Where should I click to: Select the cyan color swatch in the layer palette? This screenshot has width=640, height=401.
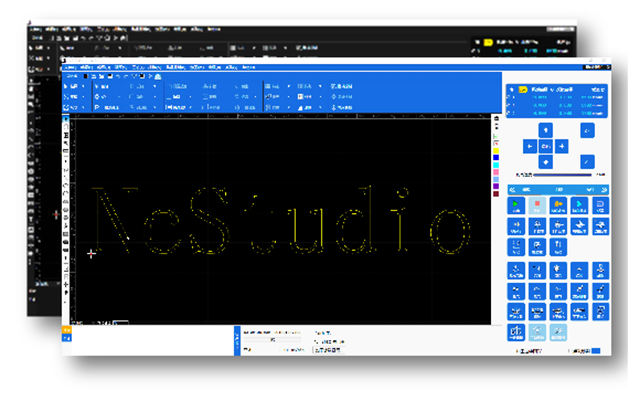click(x=496, y=163)
